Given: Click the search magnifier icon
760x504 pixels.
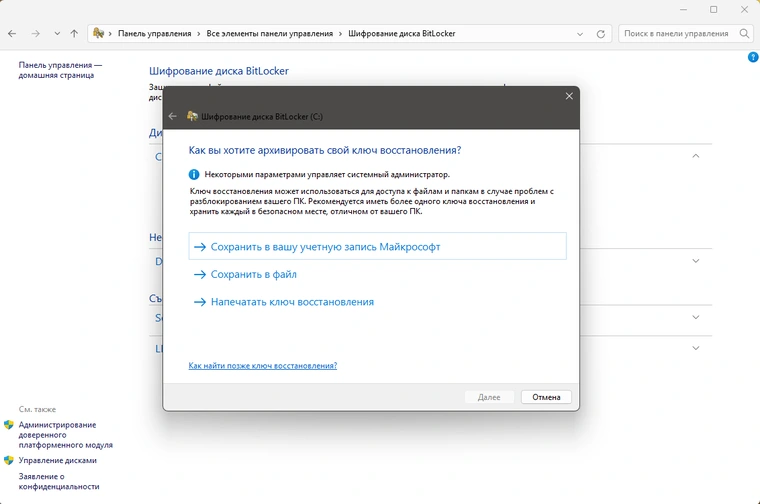Looking at the screenshot, I should (x=745, y=33).
